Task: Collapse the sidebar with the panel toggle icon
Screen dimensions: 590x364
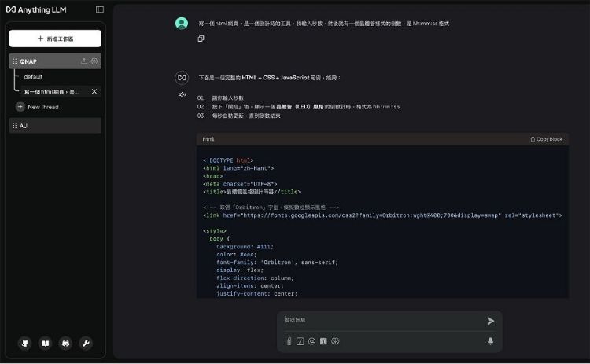Action: point(100,9)
